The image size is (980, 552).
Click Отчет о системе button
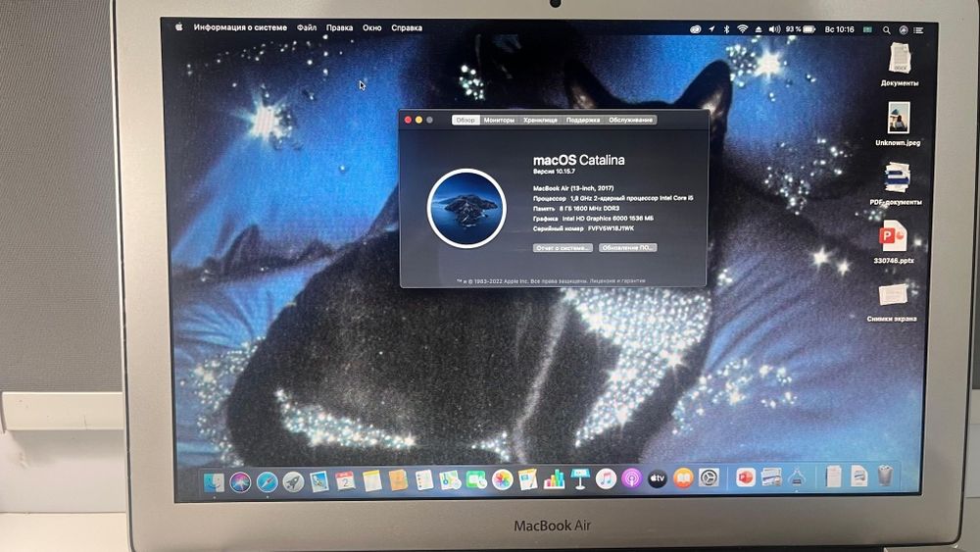coord(563,247)
